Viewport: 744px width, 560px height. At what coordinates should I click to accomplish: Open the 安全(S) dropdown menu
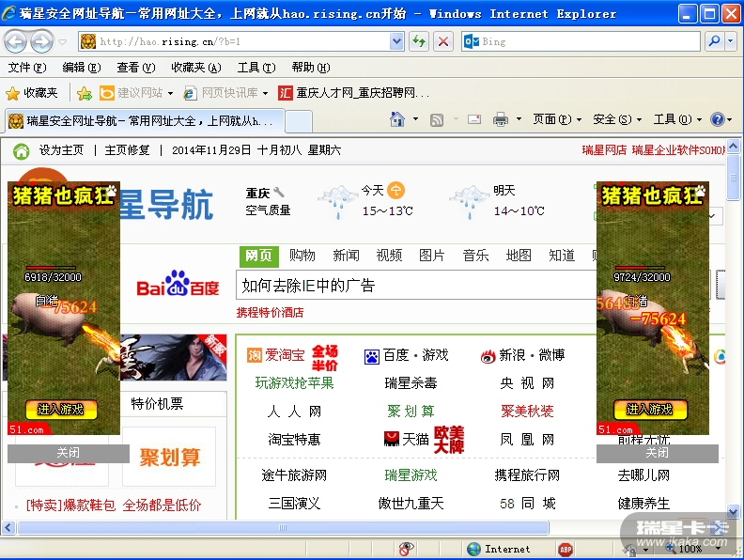click(x=617, y=119)
